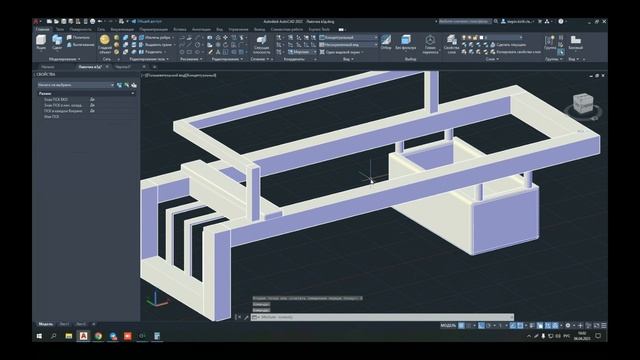Open Свойства слоя layer properties manager
Screen dimensions: 640x360
pos(451,44)
